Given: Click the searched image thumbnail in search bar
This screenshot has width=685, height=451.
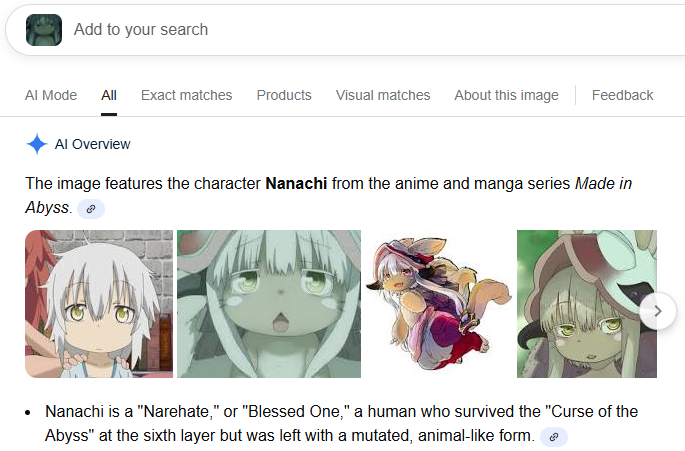Looking at the screenshot, I should (44, 30).
